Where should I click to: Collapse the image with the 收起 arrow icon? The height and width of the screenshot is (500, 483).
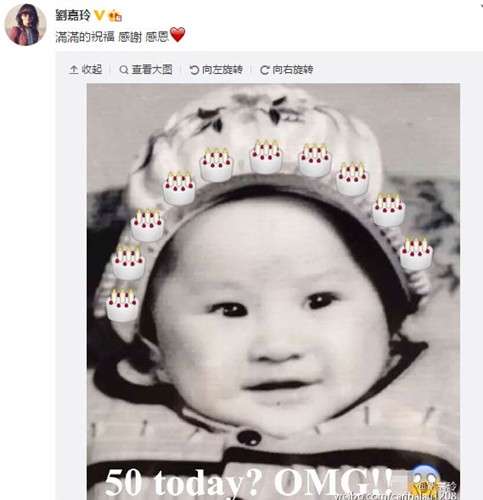pyautogui.click(x=73, y=70)
